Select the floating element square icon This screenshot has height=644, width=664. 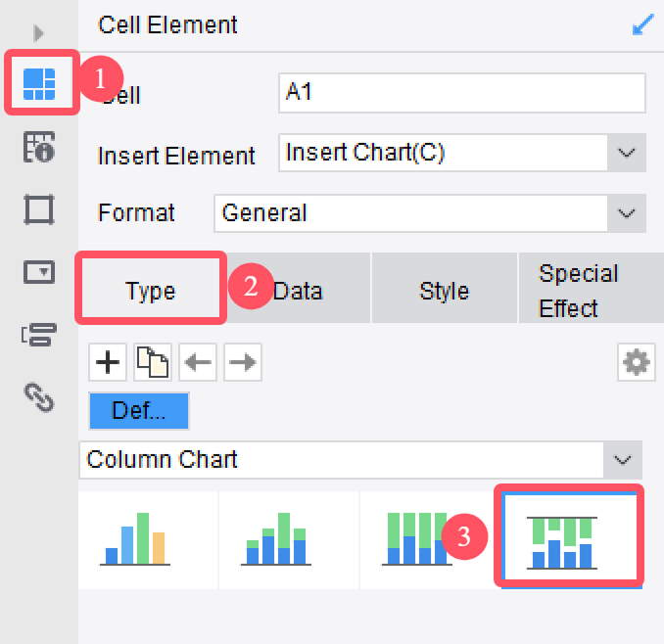click(x=39, y=209)
